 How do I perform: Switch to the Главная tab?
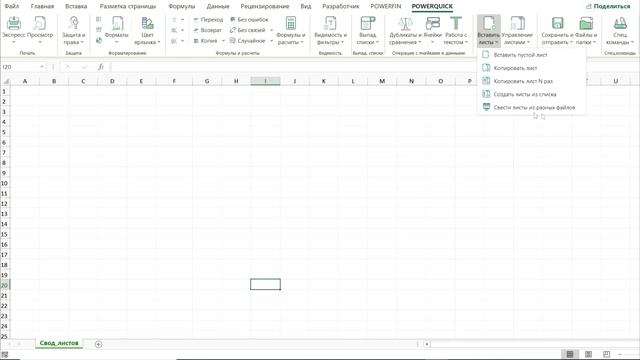42,7
